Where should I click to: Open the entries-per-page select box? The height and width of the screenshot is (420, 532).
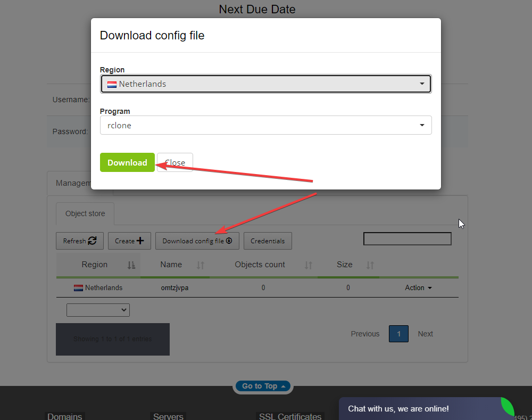click(98, 310)
